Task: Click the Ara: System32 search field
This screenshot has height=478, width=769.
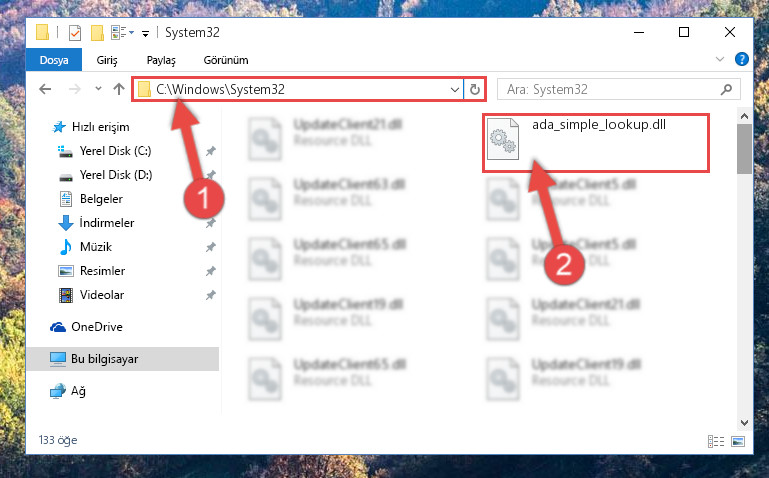Action: click(x=611, y=89)
